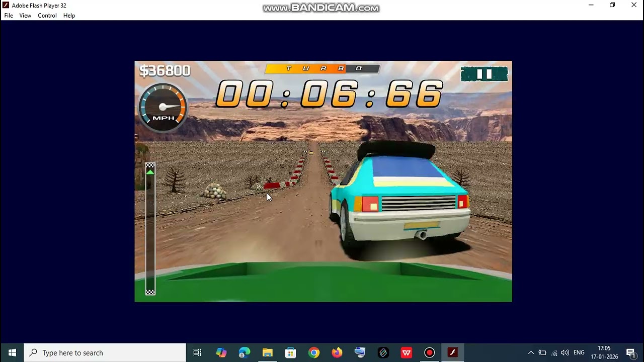Image resolution: width=644 pixels, height=362 pixels.
Task: Open Firefox from taskbar
Action: (x=337, y=352)
